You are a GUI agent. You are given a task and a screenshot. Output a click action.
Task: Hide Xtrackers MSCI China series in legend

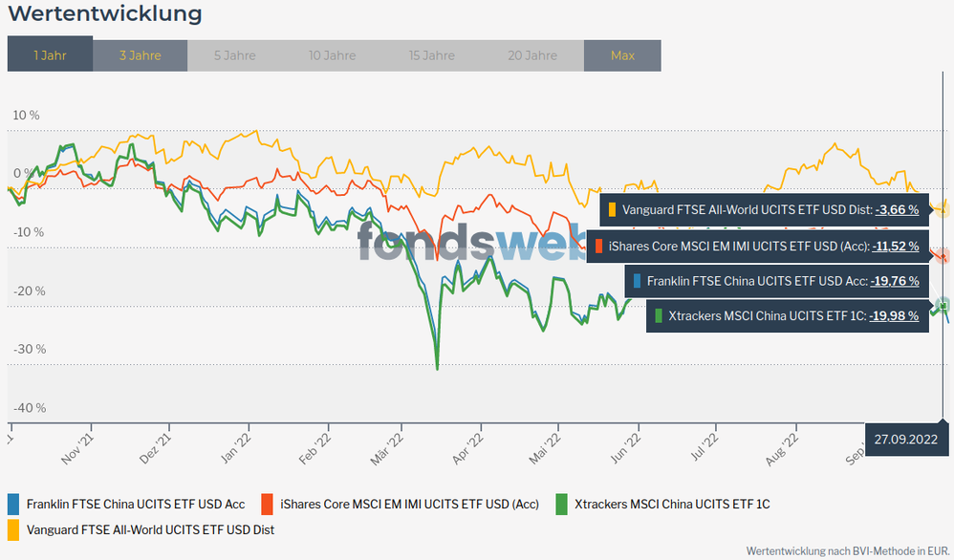point(672,504)
